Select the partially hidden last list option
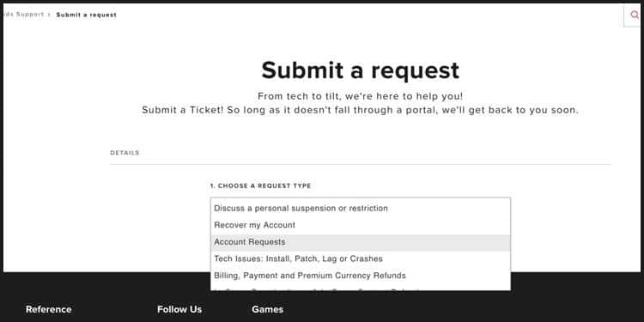644x322 pixels. [x=361, y=288]
